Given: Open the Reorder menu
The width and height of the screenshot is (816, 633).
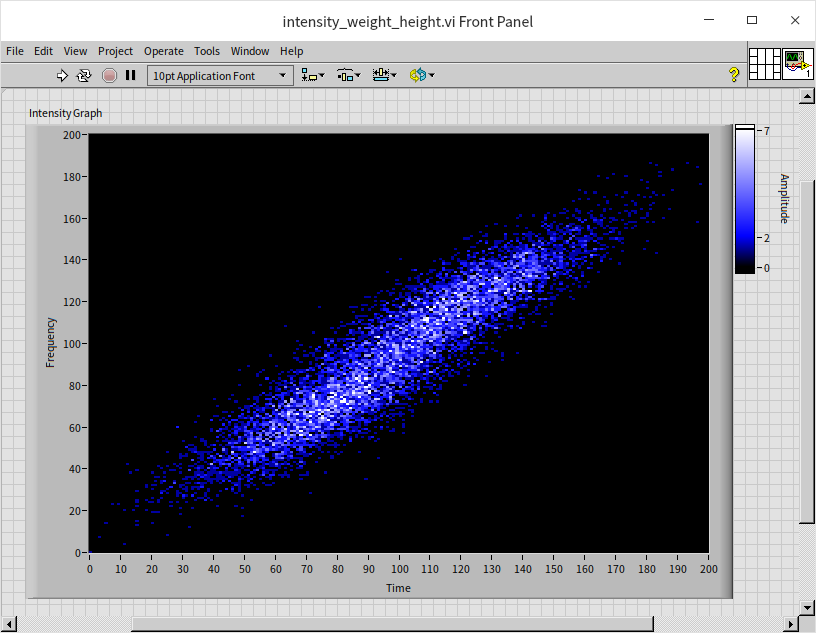Looking at the screenshot, I should tap(421, 75).
